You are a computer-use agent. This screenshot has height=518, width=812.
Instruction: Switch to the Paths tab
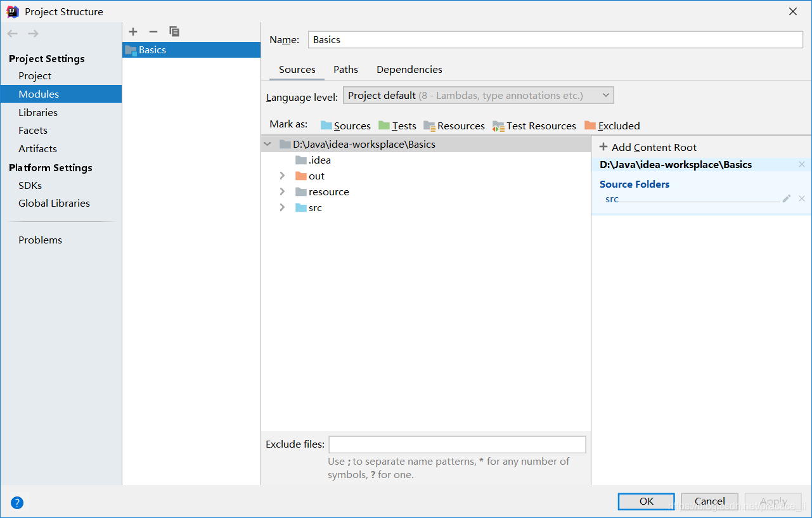click(x=345, y=70)
